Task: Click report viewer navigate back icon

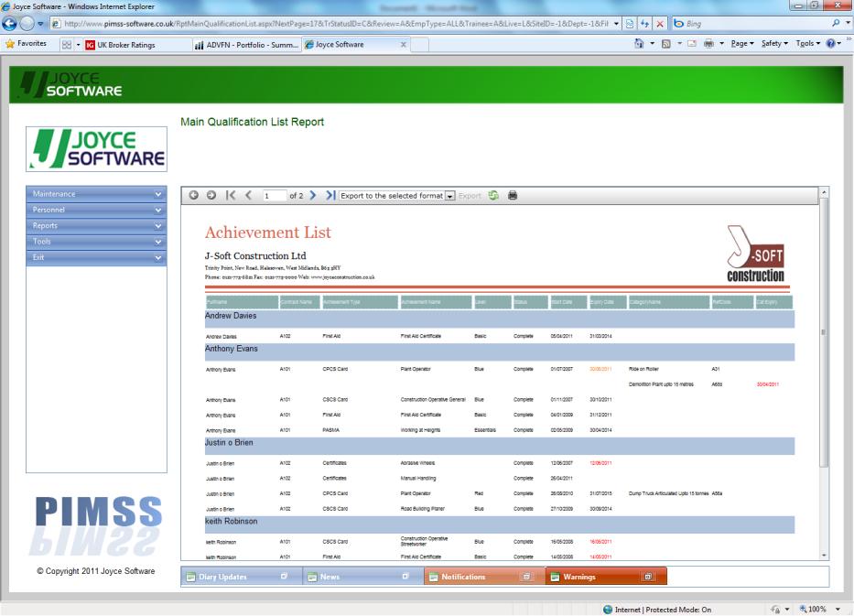Action: point(193,195)
